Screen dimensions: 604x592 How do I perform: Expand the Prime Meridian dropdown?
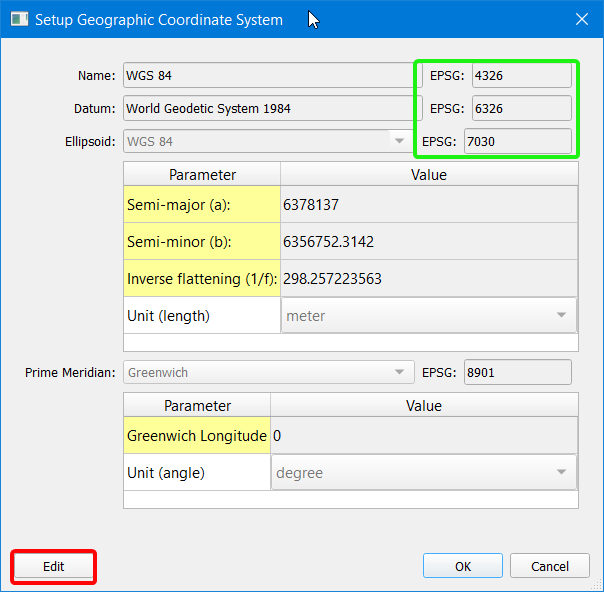267,373
